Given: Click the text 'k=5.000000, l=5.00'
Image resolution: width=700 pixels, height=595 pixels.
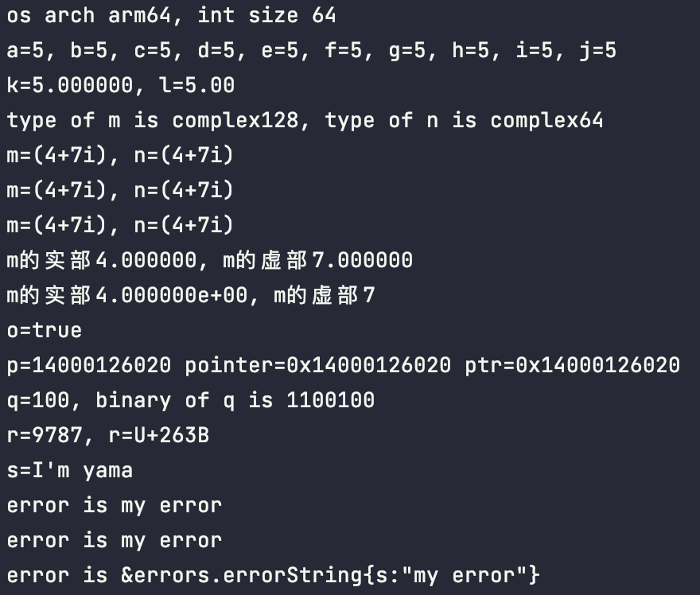Looking at the screenshot, I should coord(121,85).
